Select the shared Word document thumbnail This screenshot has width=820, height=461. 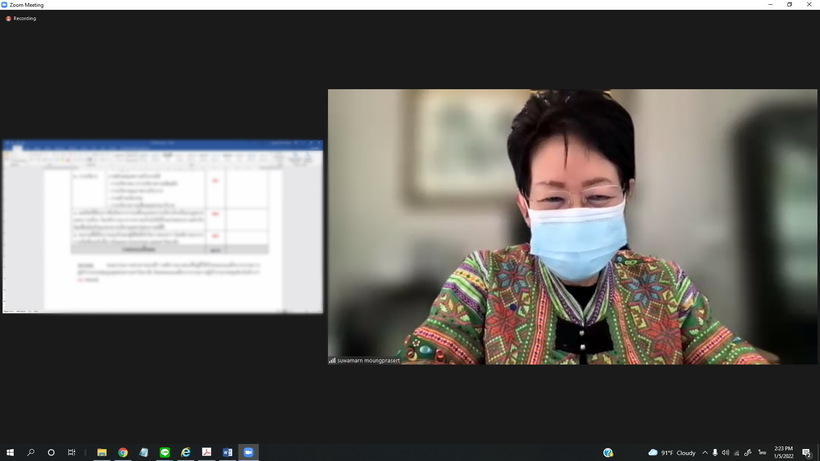(x=163, y=227)
